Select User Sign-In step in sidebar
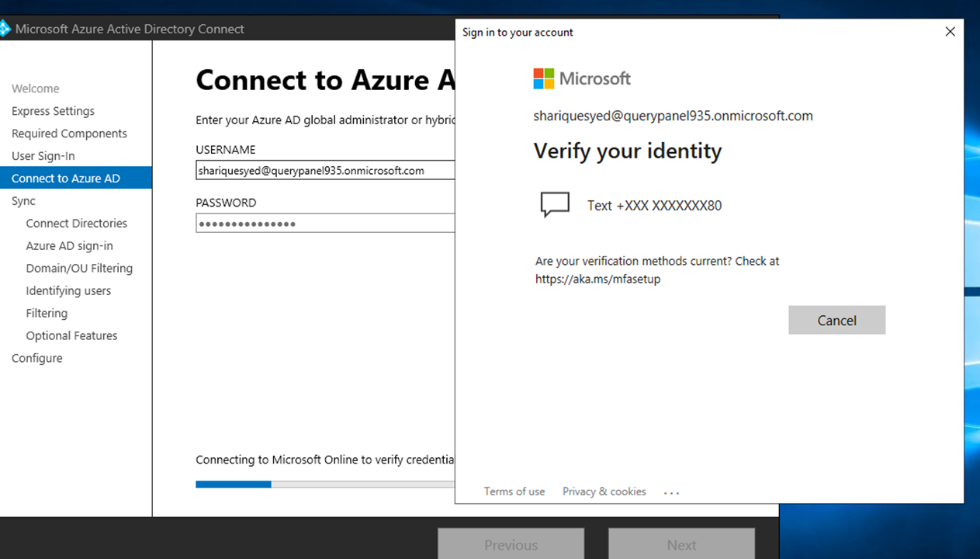Screen dimensions: 980x559 (x=43, y=156)
